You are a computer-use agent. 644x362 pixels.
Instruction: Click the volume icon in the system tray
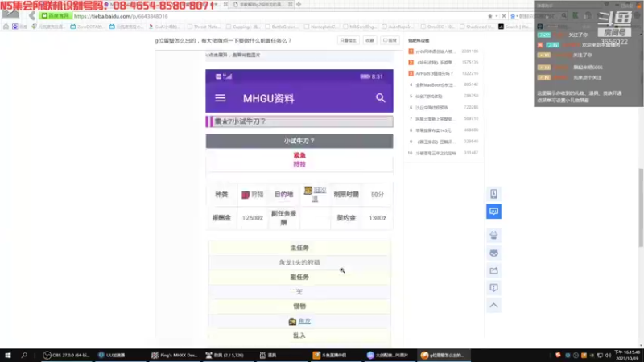(x=609, y=356)
